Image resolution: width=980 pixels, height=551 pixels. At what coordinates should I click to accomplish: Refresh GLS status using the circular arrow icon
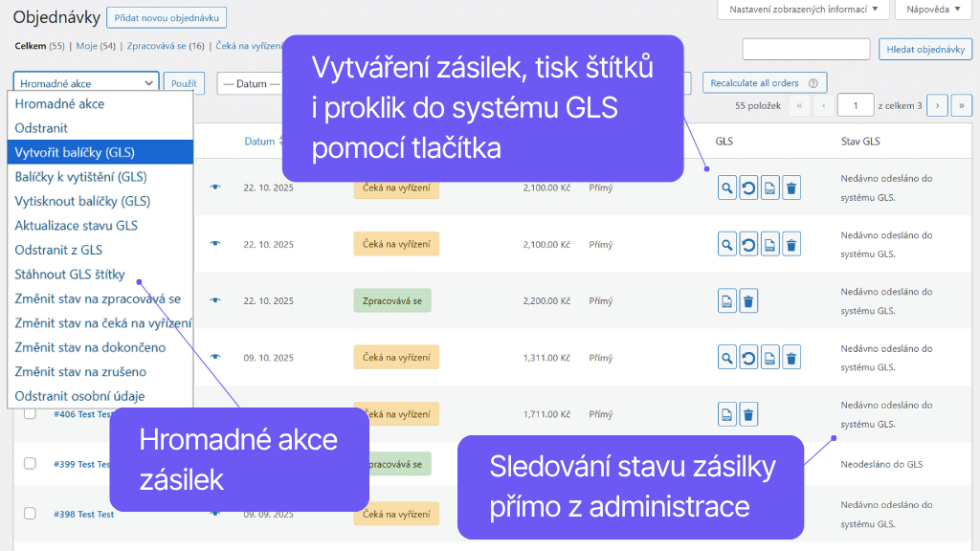point(747,187)
